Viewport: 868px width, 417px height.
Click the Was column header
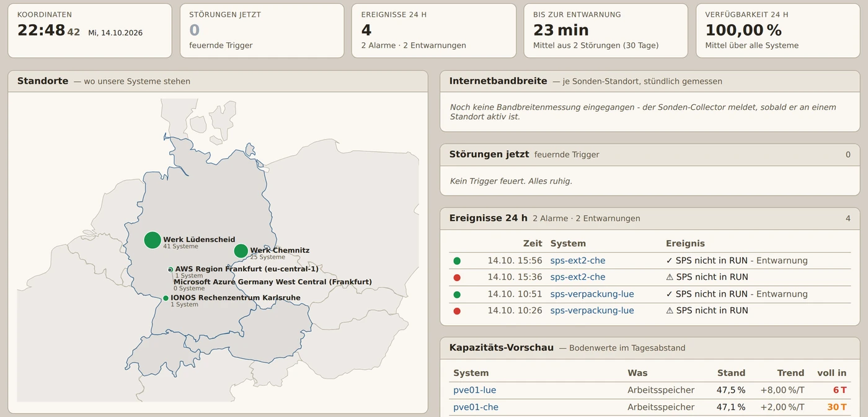coord(637,373)
